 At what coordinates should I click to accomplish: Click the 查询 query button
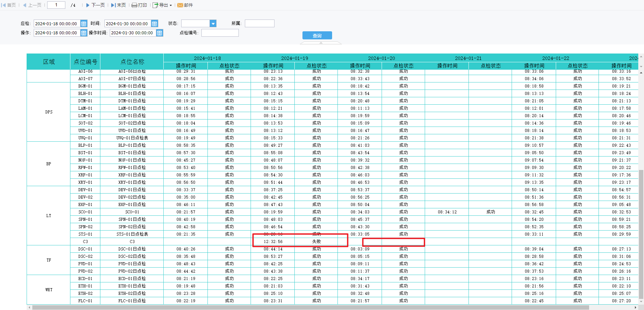click(317, 35)
